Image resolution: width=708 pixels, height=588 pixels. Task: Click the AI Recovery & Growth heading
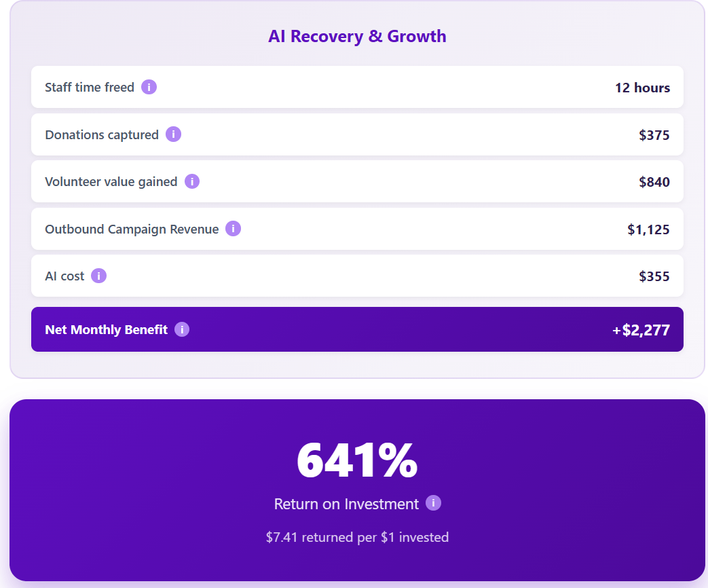[x=357, y=36]
